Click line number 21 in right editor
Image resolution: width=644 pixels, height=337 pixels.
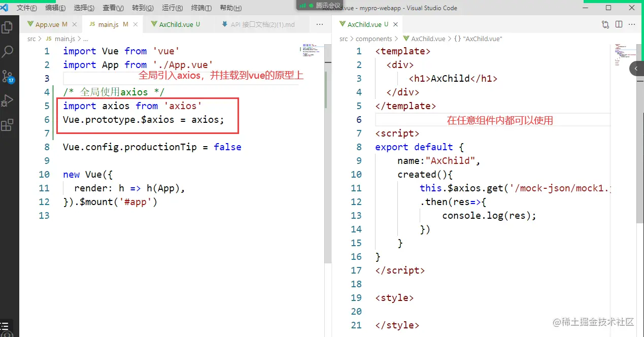coord(356,325)
